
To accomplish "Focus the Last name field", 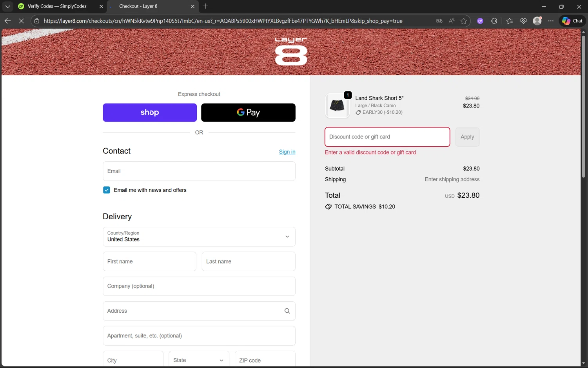I will [249, 261].
